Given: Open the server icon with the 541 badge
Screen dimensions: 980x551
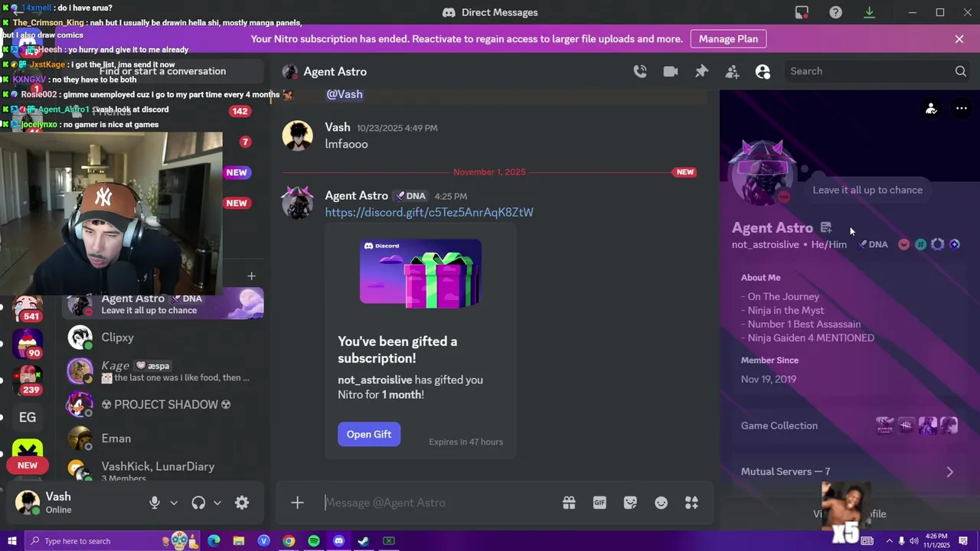Looking at the screenshot, I should 28,308.
